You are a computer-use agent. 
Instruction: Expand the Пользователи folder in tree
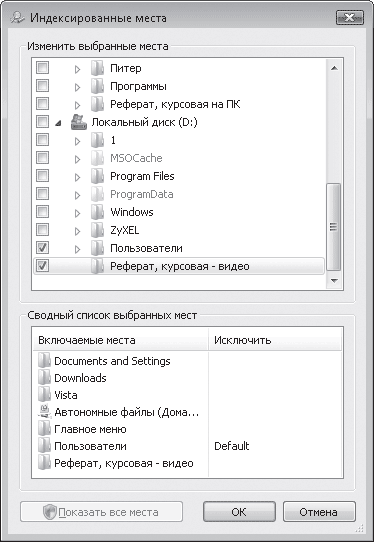click(x=77, y=249)
